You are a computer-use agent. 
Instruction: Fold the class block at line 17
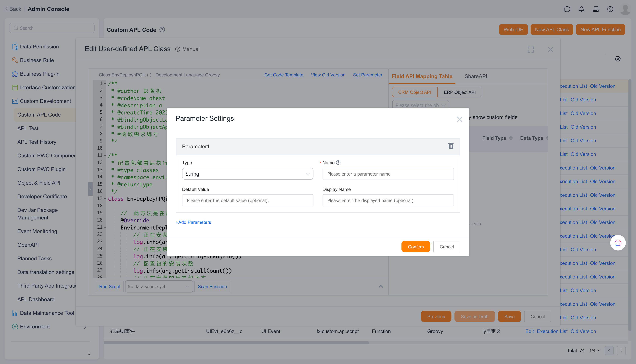click(105, 199)
